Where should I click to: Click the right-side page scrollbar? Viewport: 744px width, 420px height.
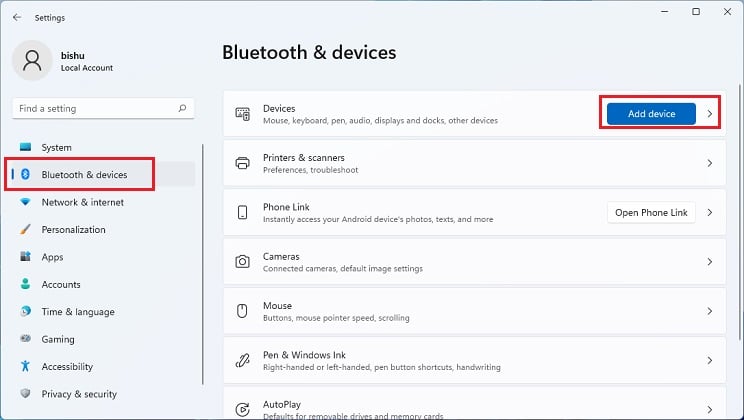[740, 211]
